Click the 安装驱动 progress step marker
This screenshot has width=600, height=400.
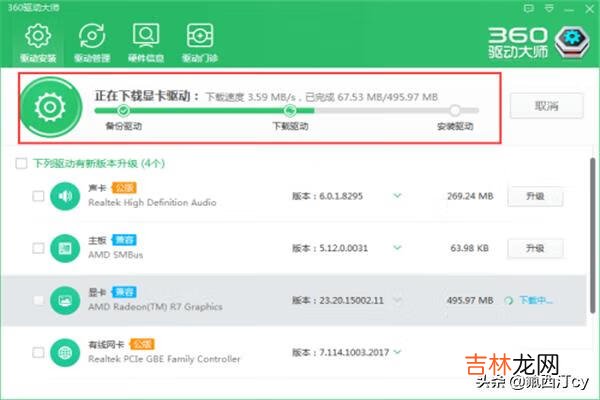(x=455, y=111)
